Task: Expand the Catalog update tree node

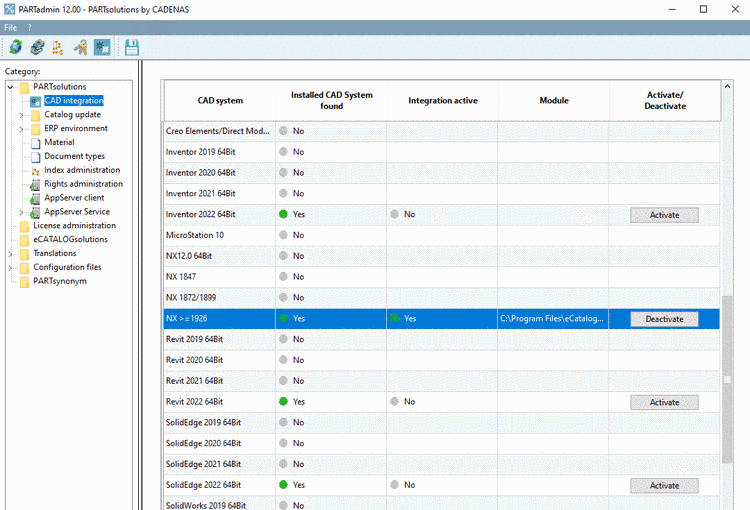Action: (x=21, y=115)
